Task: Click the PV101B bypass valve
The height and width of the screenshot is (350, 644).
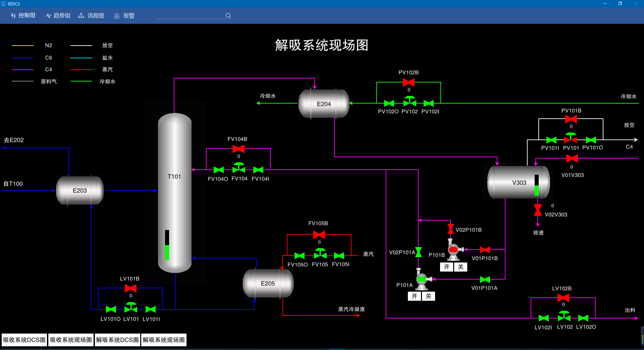Action: pos(571,119)
